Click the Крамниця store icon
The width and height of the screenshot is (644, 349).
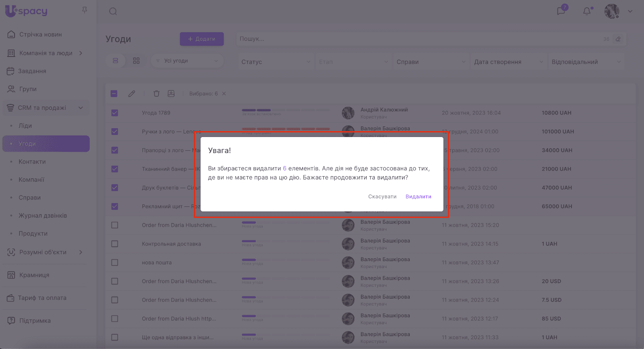point(11,275)
